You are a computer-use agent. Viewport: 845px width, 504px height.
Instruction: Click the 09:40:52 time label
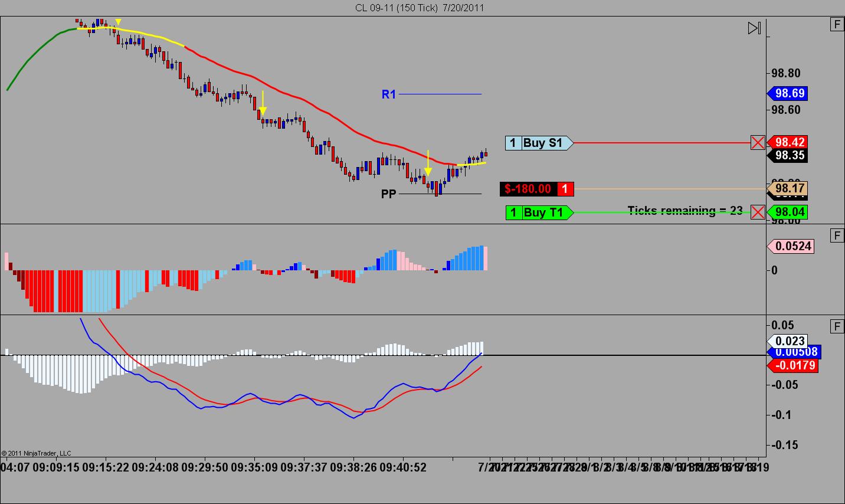403,467
